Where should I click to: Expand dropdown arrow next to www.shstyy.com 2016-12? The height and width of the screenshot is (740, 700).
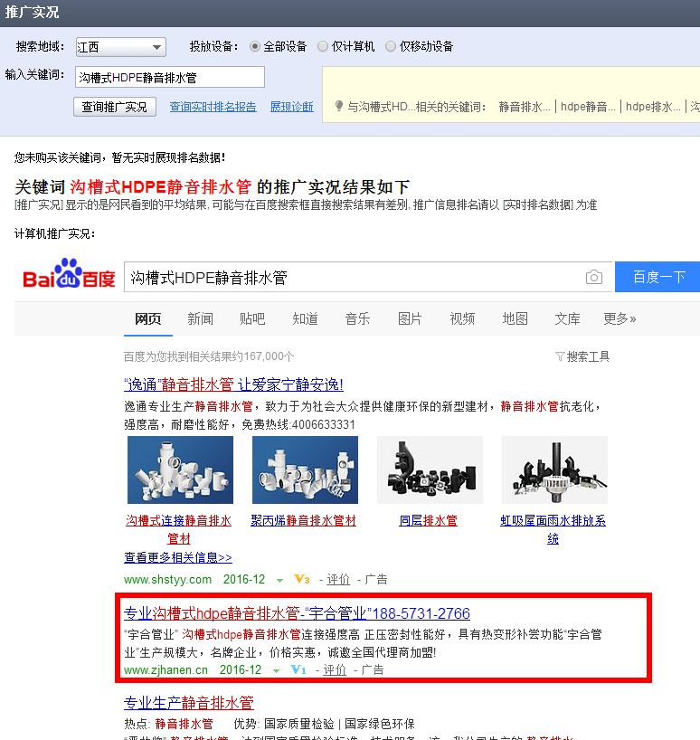point(279,581)
